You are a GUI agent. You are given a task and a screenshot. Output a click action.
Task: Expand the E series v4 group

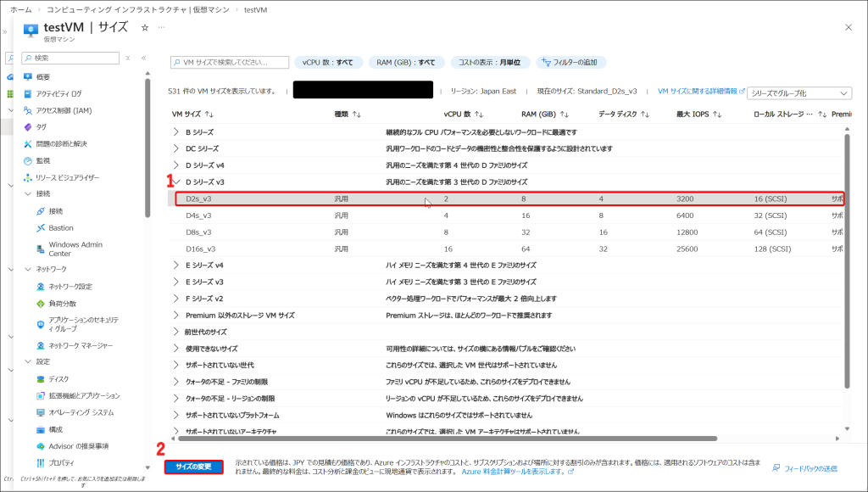tap(176, 266)
